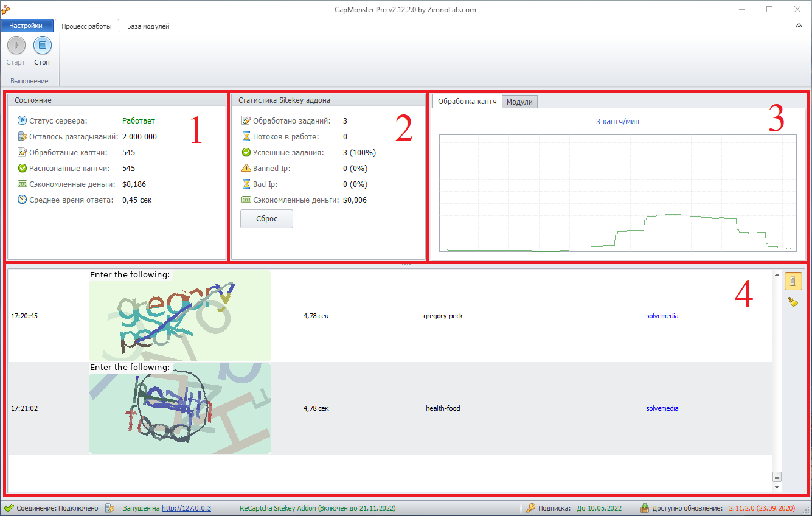Click the broom clear-log icon
Viewport: 812px width, 516px height.
[793, 301]
